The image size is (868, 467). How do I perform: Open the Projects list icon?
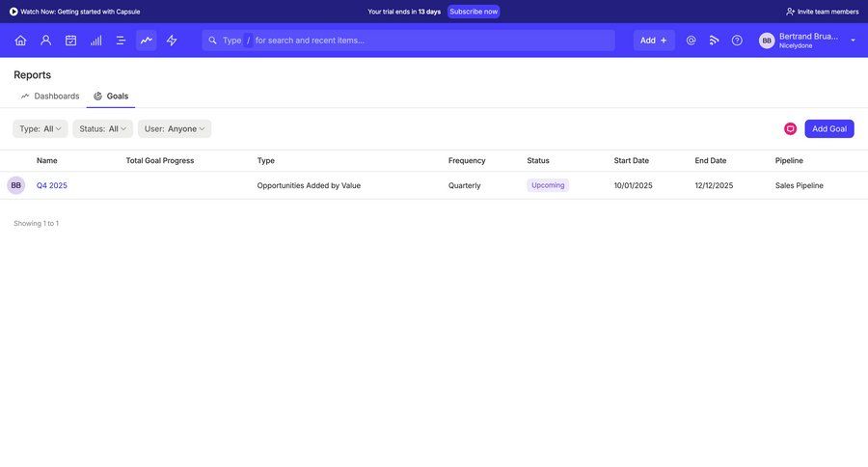pyautogui.click(x=121, y=41)
